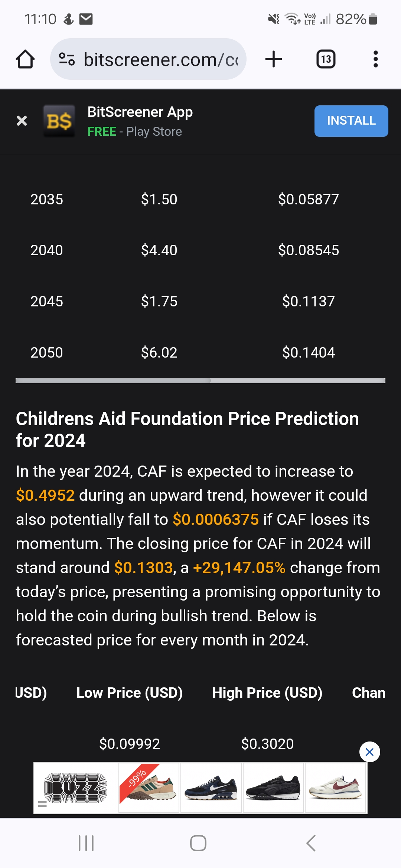Open a new tab with plus icon

[274, 59]
